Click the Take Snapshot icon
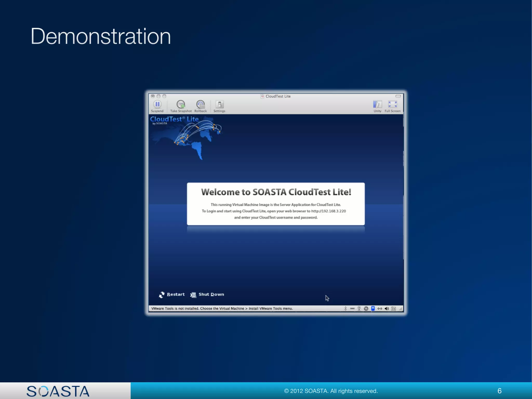The image size is (532, 399). pos(181,104)
